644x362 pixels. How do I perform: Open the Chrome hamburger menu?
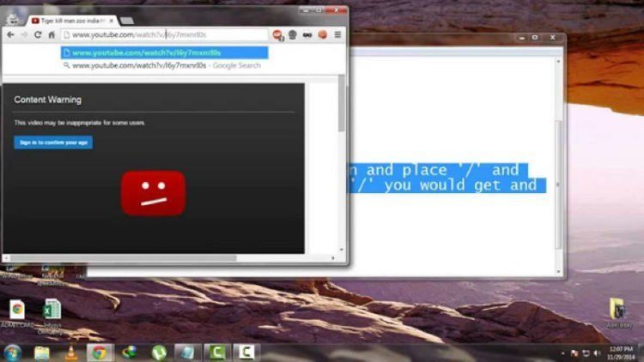337,35
